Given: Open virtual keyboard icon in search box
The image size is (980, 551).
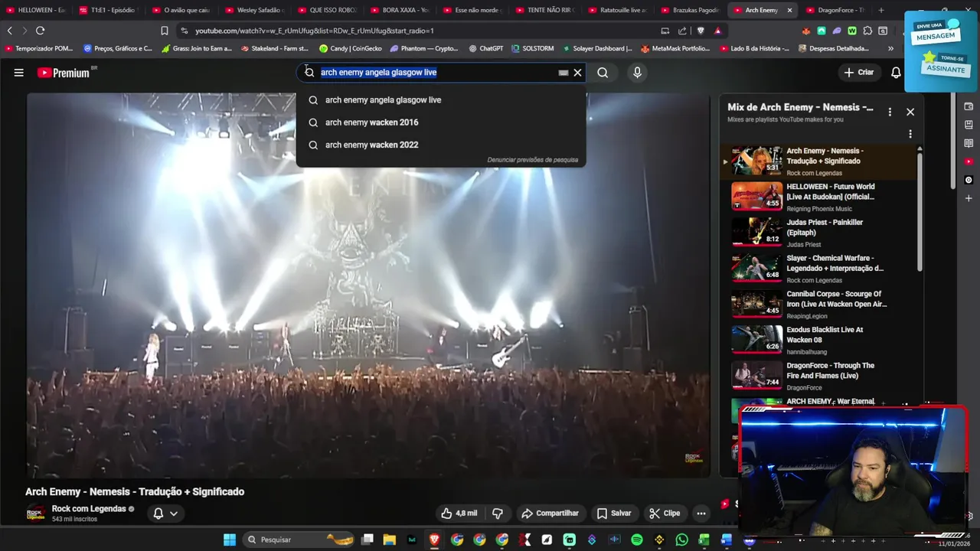Looking at the screenshot, I should (563, 73).
